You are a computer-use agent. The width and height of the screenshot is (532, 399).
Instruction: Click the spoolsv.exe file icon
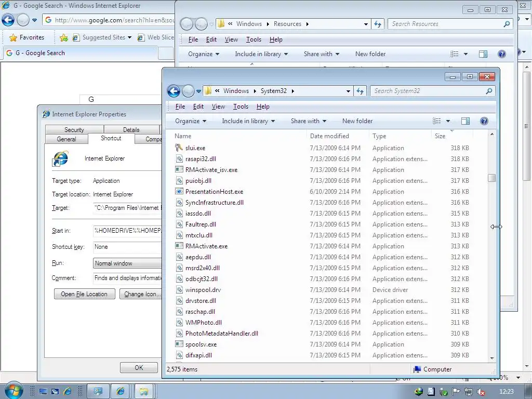tap(179, 344)
